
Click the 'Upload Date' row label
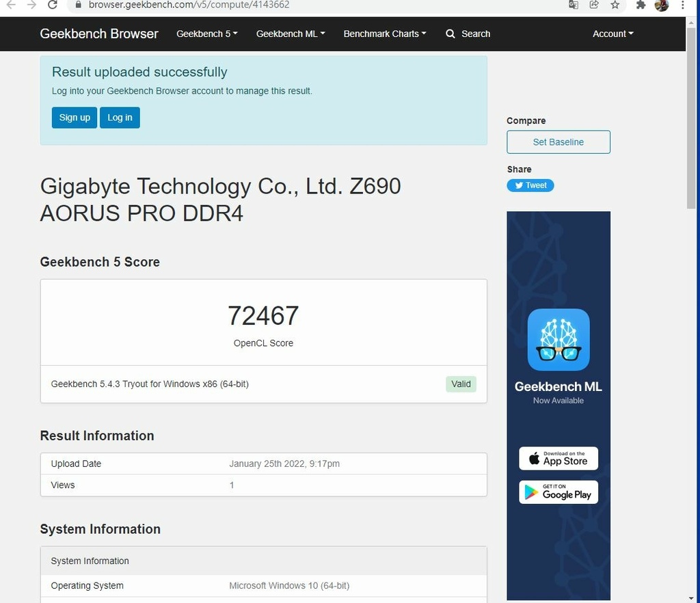tap(76, 464)
